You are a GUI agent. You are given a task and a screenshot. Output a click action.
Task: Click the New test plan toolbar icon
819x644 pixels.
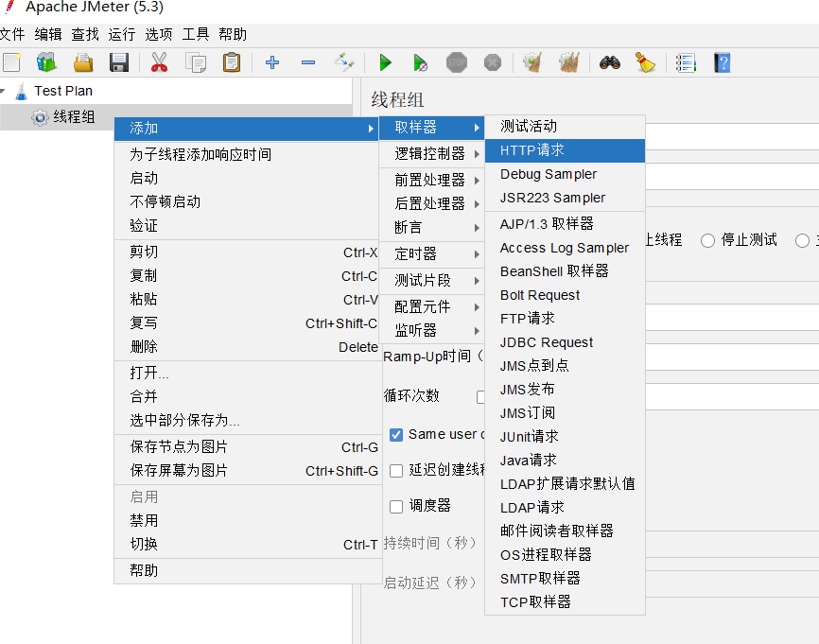11,62
